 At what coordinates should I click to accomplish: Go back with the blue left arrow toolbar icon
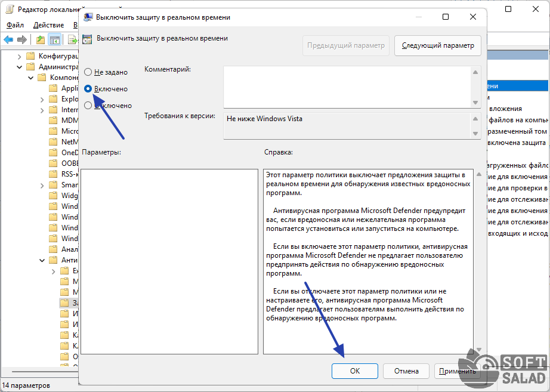point(8,39)
